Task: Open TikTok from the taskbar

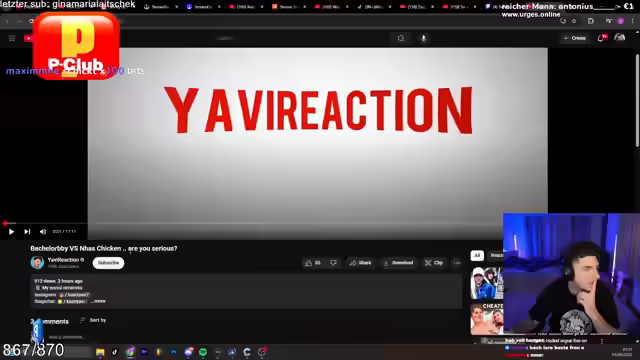Action: [x=115, y=352]
